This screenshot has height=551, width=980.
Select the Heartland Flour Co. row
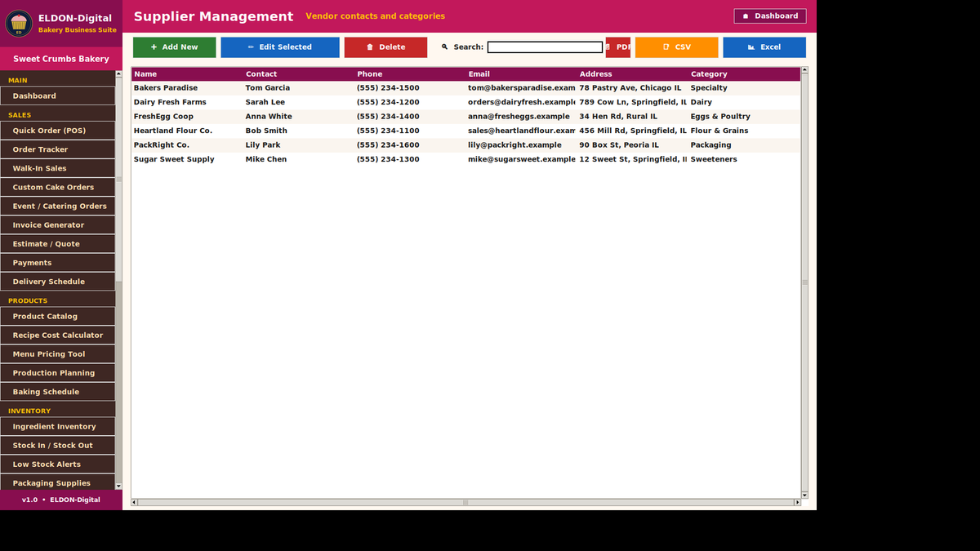pyautogui.click(x=465, y=131)
